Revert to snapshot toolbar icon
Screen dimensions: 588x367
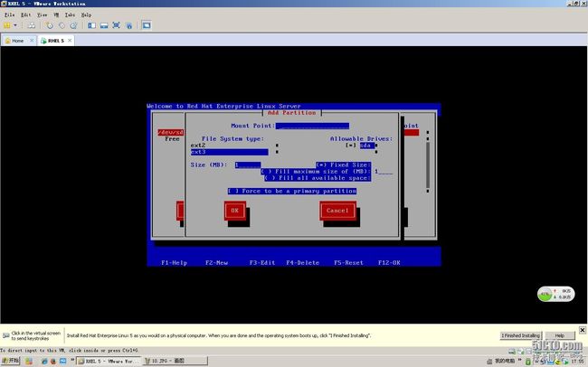62,25
